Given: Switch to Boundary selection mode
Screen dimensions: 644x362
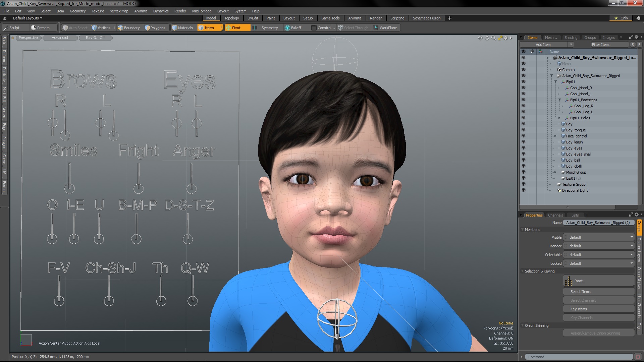Looking at the screenshot, I should pos(128,28).
